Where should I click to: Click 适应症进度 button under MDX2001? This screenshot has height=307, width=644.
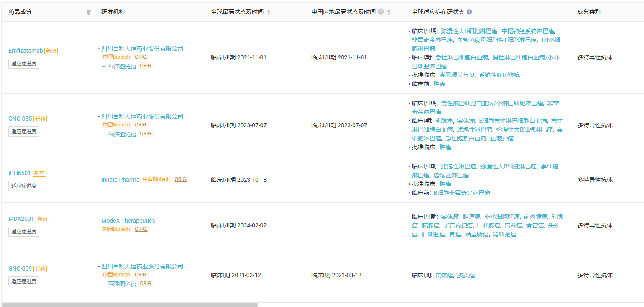(x=24, y=232)
